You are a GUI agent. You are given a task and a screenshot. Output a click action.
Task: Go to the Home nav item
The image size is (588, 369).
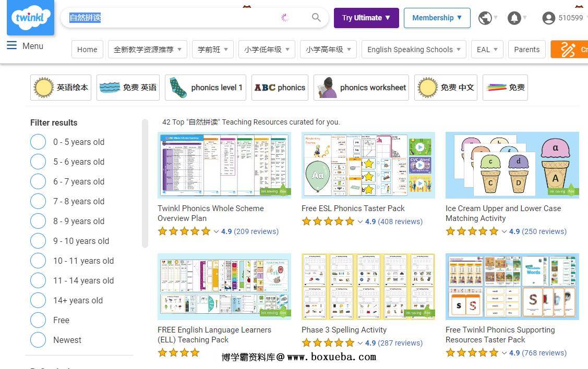click(87, 50)
